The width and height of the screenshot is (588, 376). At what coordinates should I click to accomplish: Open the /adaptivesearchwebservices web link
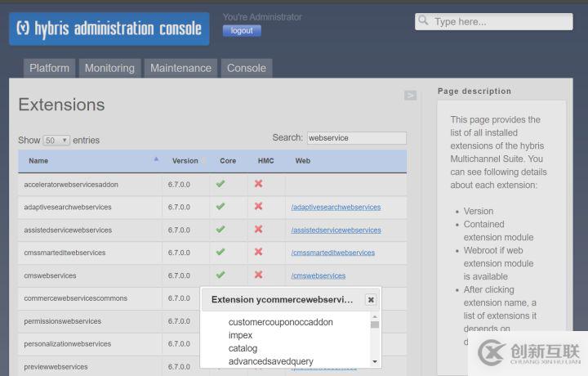click(x=336, y=208)
